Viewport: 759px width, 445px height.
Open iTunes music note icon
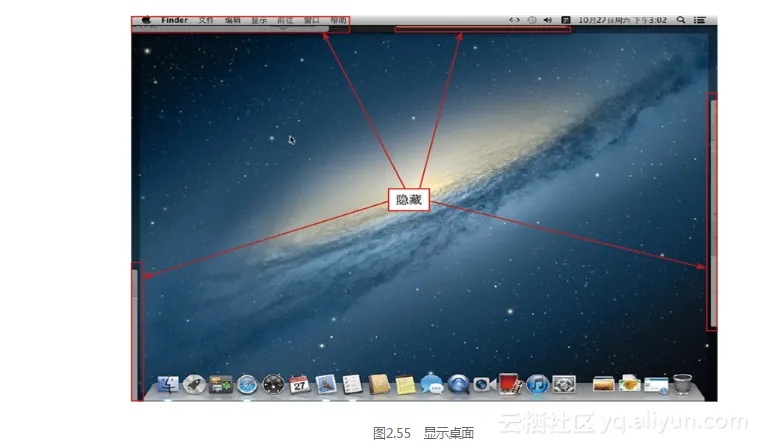tap(537, 384)
